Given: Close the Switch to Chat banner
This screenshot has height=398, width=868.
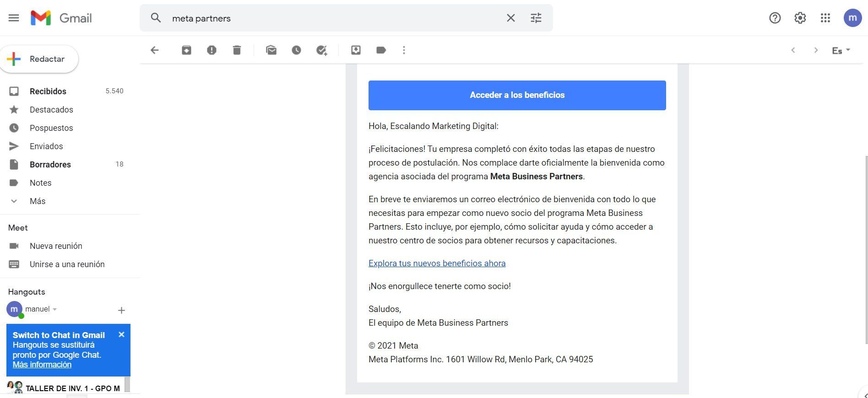Looking at the screenshot, I should (x=121, y=334).
